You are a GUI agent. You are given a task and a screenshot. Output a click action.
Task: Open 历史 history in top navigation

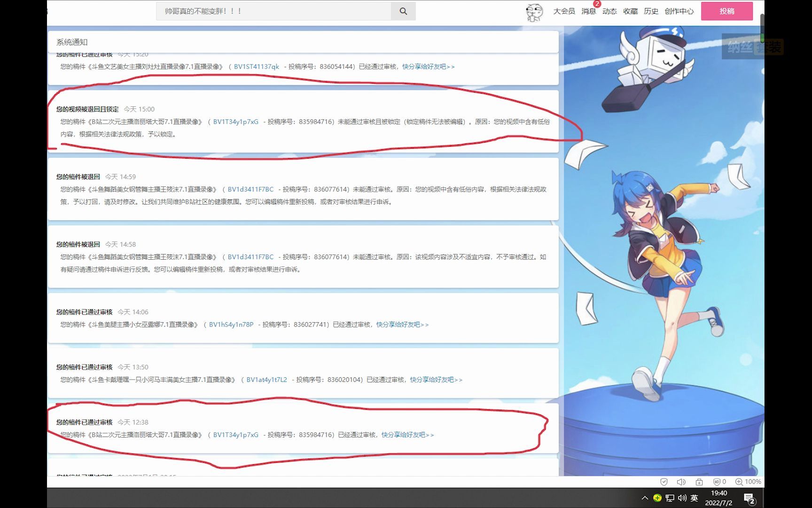click(x=651, y=11)
